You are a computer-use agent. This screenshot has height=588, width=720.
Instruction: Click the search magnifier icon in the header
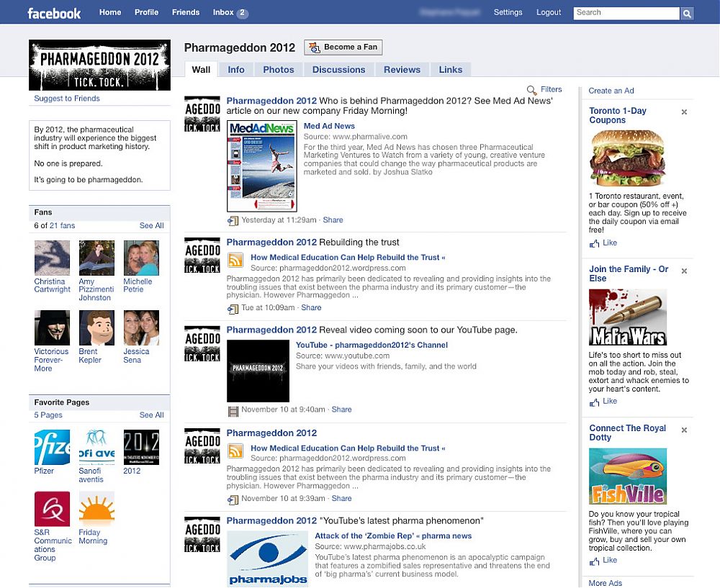687,13
